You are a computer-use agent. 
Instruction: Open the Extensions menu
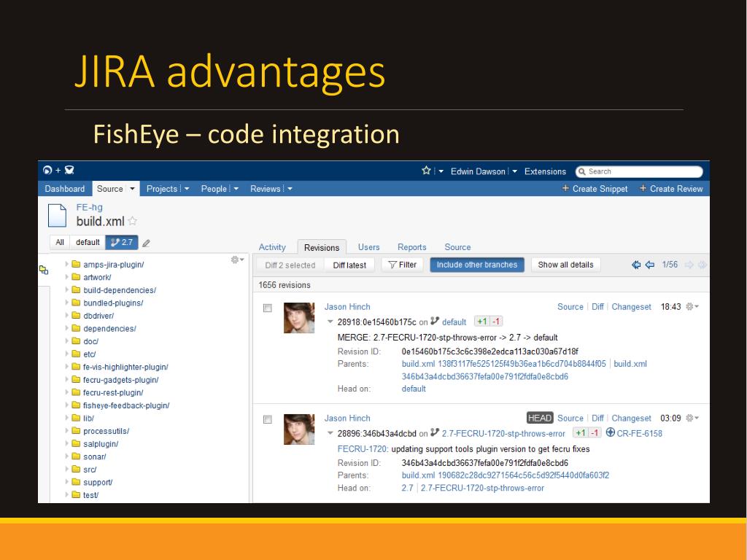pyautogui.click(x=545, y=171)
